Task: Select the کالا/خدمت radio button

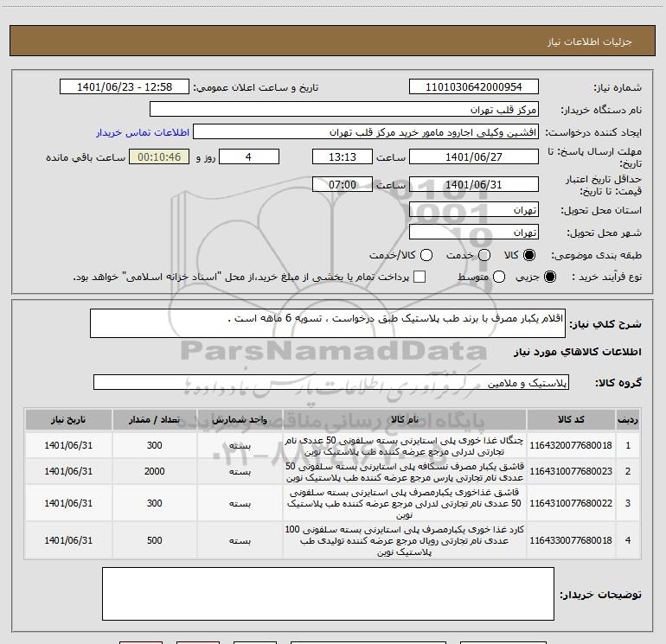Action: 426,255
